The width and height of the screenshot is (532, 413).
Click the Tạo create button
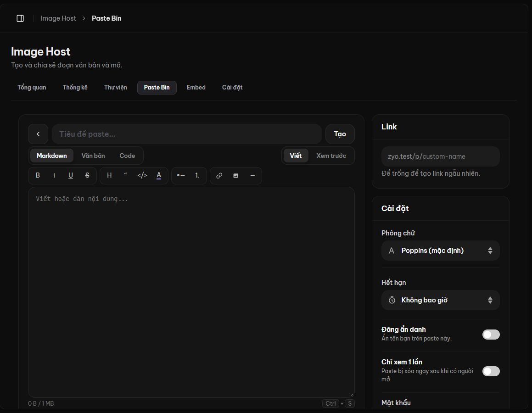(340, 134)
